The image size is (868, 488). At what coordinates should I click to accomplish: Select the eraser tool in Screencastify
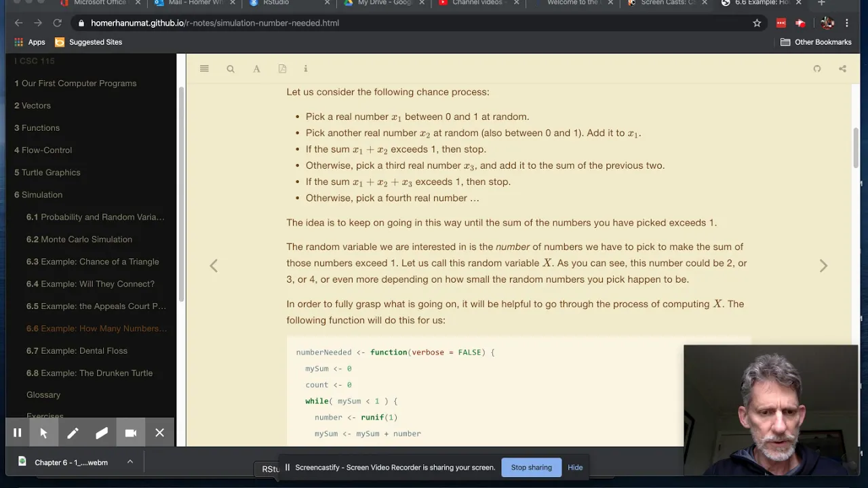102,433
